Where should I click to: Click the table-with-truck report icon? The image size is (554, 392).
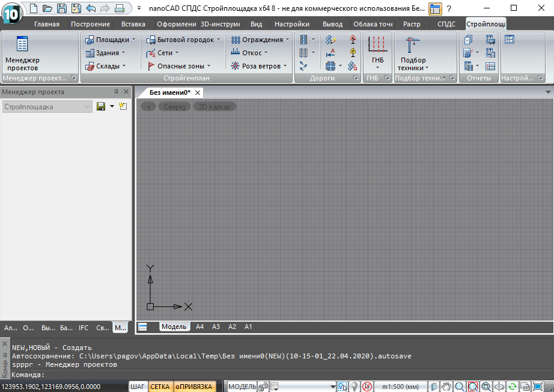click(490, 40)
